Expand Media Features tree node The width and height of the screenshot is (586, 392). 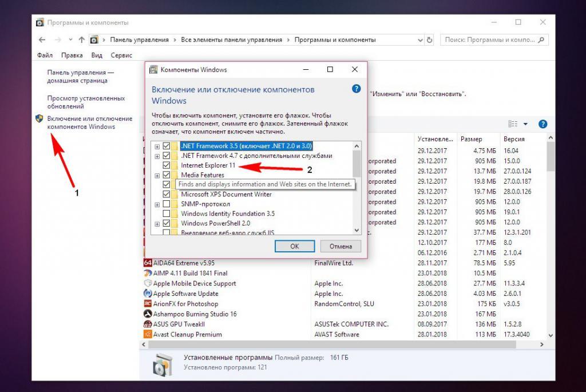click(157, 176)
